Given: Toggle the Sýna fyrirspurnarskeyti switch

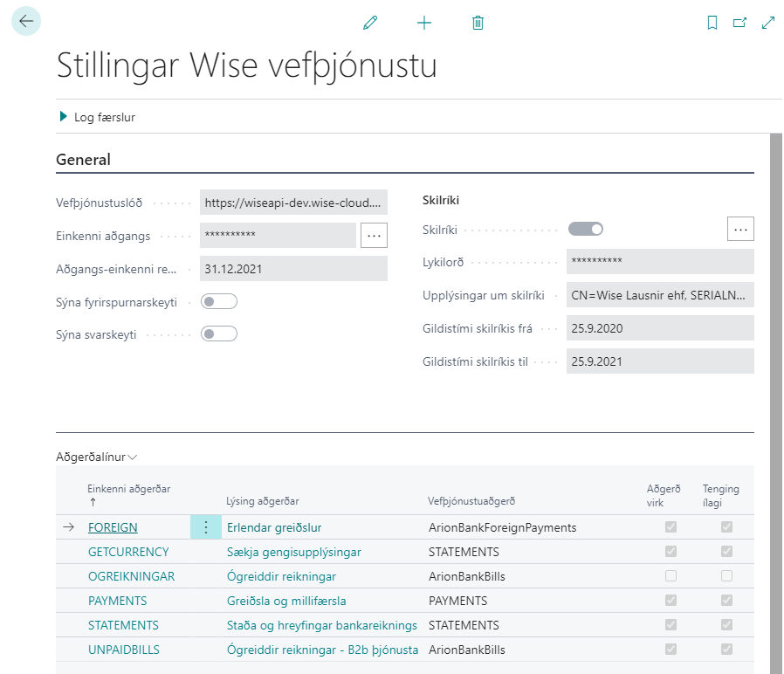Looking at the screenshot, I should (x=218, y=302).
